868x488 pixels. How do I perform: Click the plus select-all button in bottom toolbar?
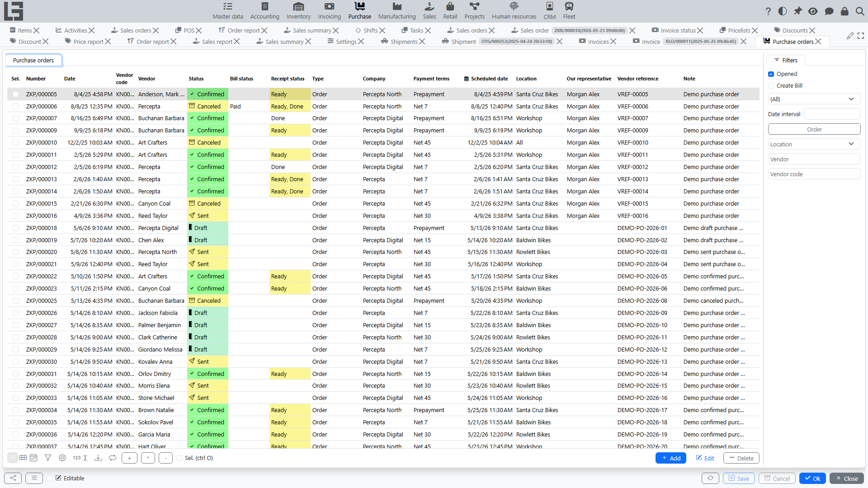point(129,458)
